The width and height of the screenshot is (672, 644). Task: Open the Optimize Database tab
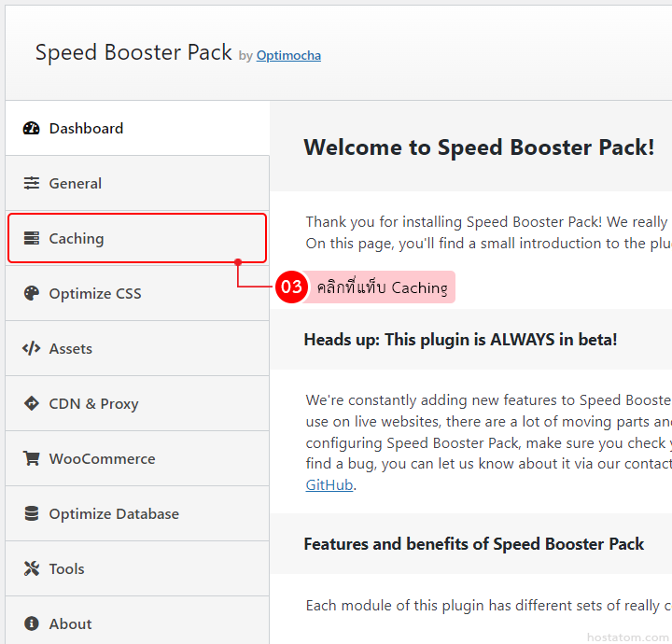click(114, 514)
